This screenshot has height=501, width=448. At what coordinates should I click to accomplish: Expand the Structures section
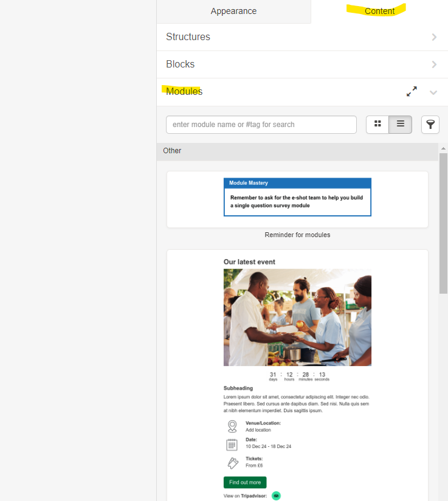(x=433, y=37)
